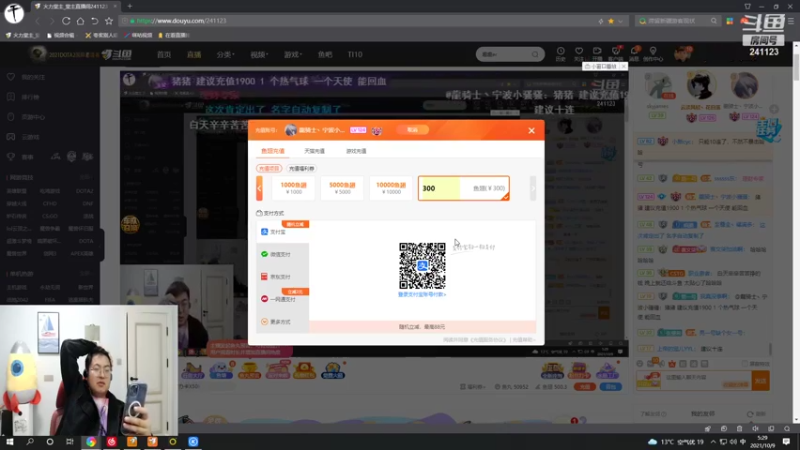Select the 1000鱼翅 ¥1000 package

tap(293, 188)
